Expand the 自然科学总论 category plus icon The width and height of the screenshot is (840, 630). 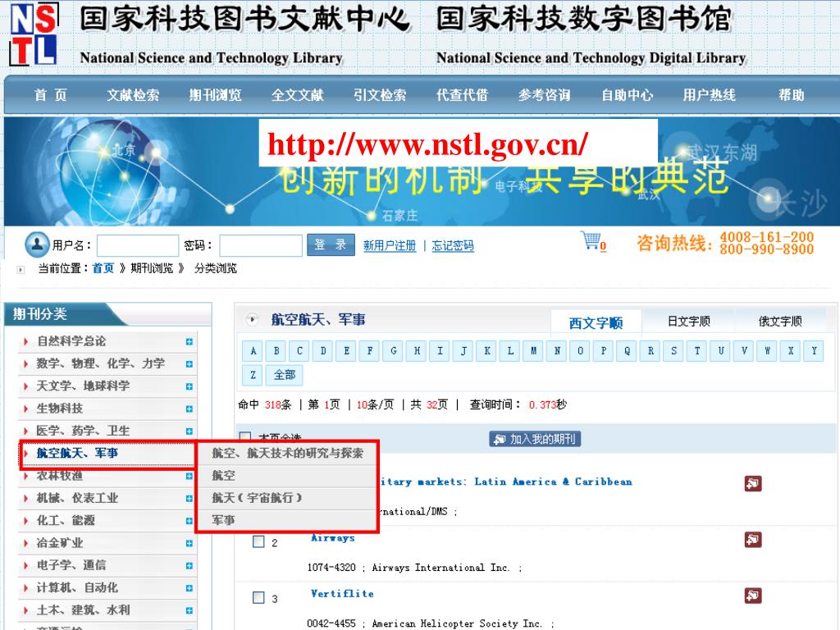pos(189,342)
